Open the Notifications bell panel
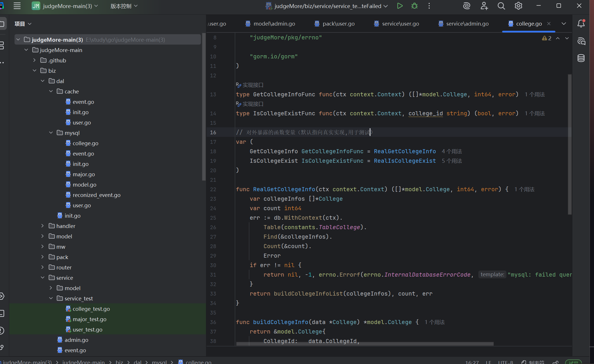 coord(581,24)
